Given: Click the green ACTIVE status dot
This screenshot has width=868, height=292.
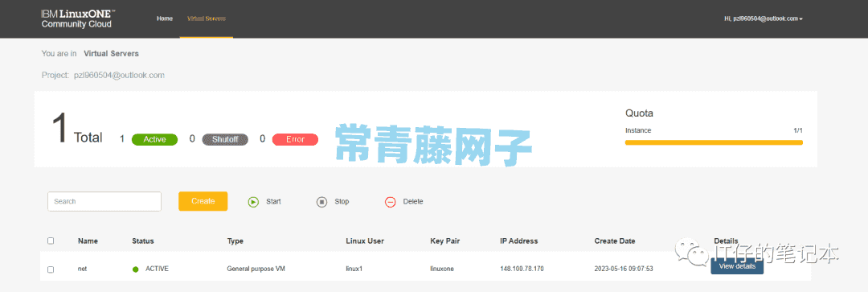Looking at the screenshot, I should click(135, 269).
